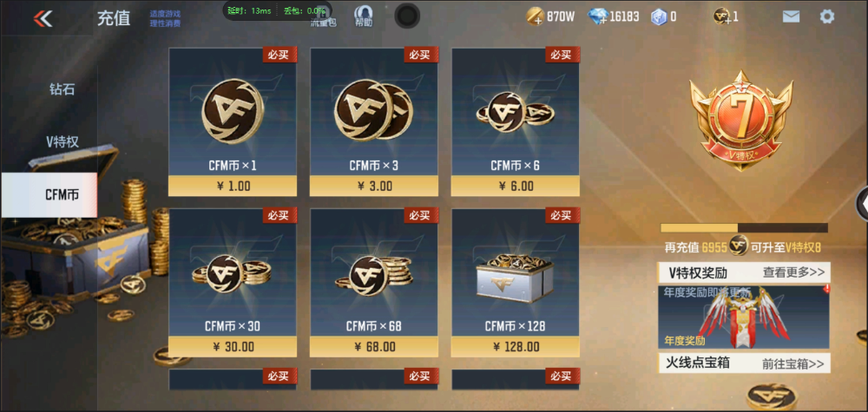Image resolution: width=868 pixels, height=412 pixels.
Task: Open 查看更多>> V特权 rewards link
Action: pyautogui.click(x=793, y=272)
